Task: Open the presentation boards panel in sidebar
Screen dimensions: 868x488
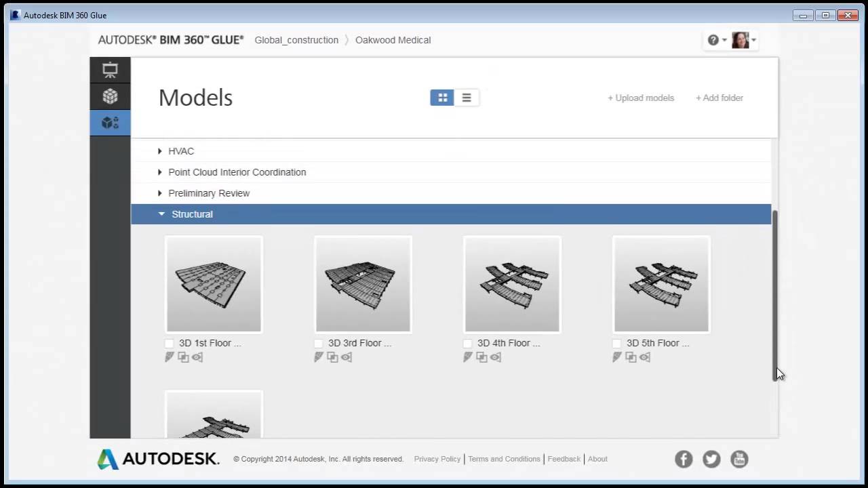Action: click(x=110, y=70)
